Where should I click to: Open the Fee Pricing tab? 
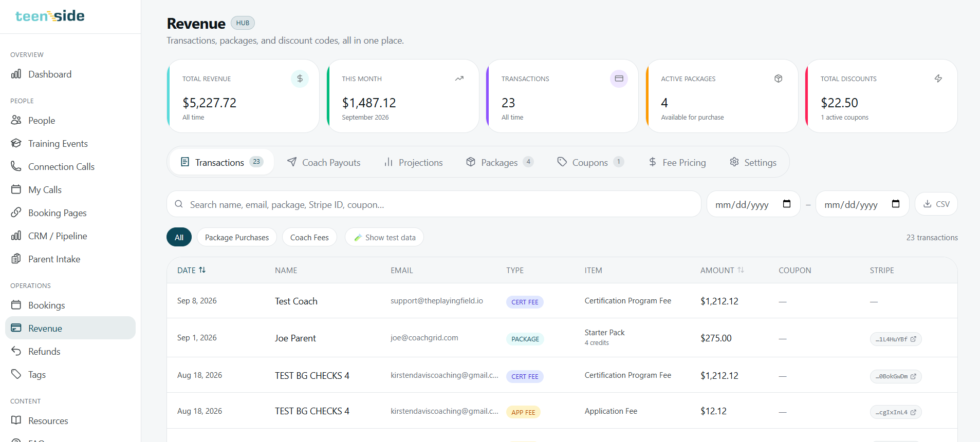(677, 162)
